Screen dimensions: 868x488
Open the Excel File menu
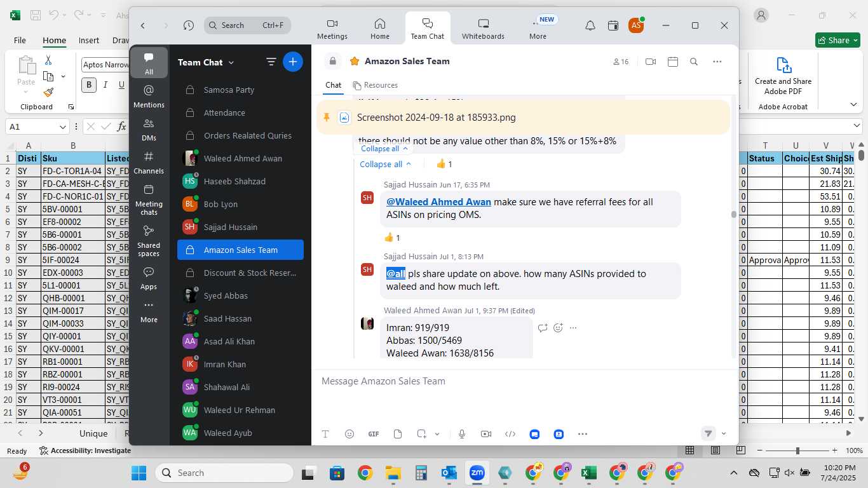point(20,40)
